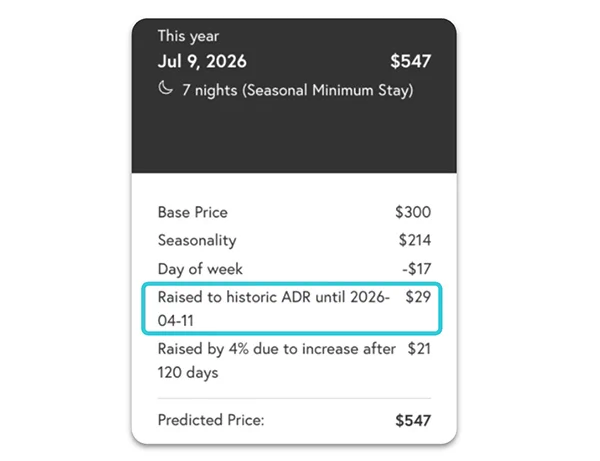600x461 pixels.
Task: Select the Seasonality row label
Action: click(x=196, y=241)
